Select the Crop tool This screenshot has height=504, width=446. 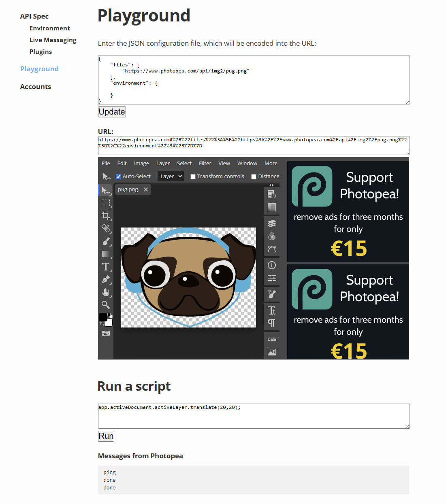(x=106, y=216)
